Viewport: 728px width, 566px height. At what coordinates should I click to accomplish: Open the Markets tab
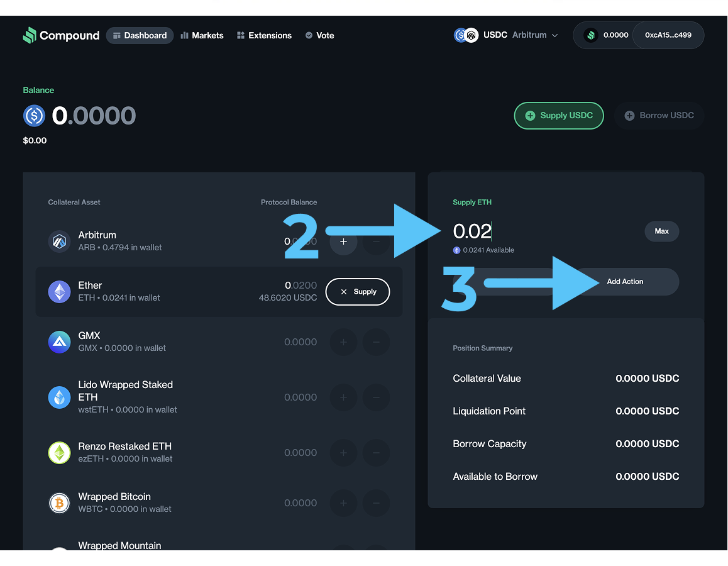[x=202, y=35]
